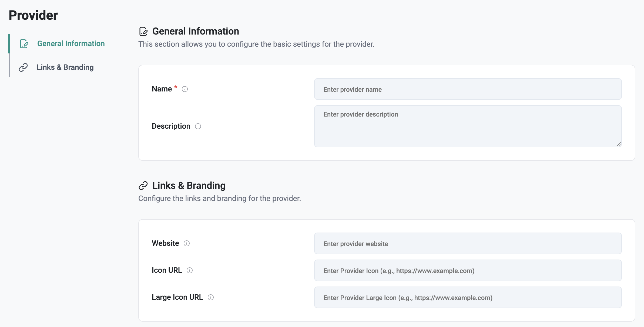Click into the provider description textarea
This screenshot has width=644, height=327.
468,126
